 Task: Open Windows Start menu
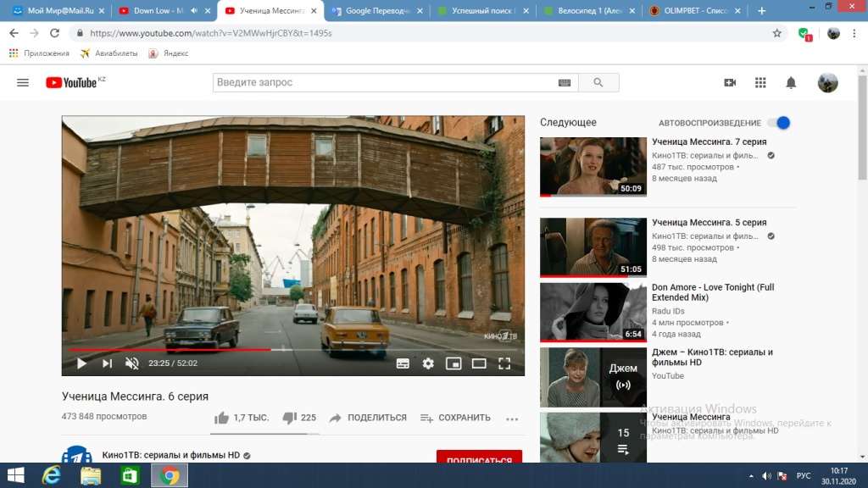(15, 475)
